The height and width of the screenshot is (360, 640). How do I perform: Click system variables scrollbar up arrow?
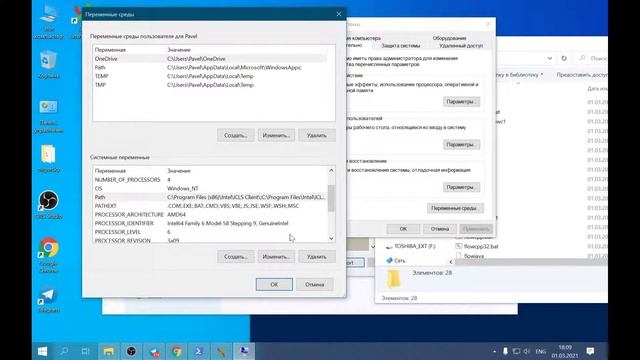coord(331,171)
